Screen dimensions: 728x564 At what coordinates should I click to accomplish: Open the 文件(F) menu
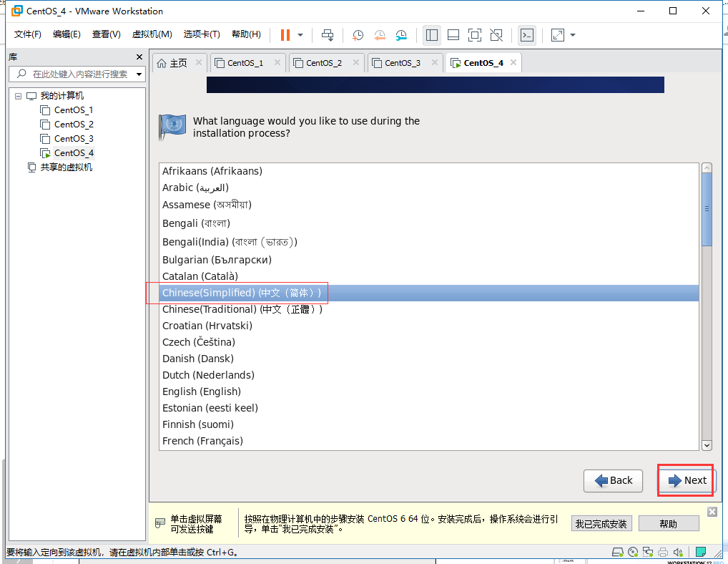tap(27, 34)
